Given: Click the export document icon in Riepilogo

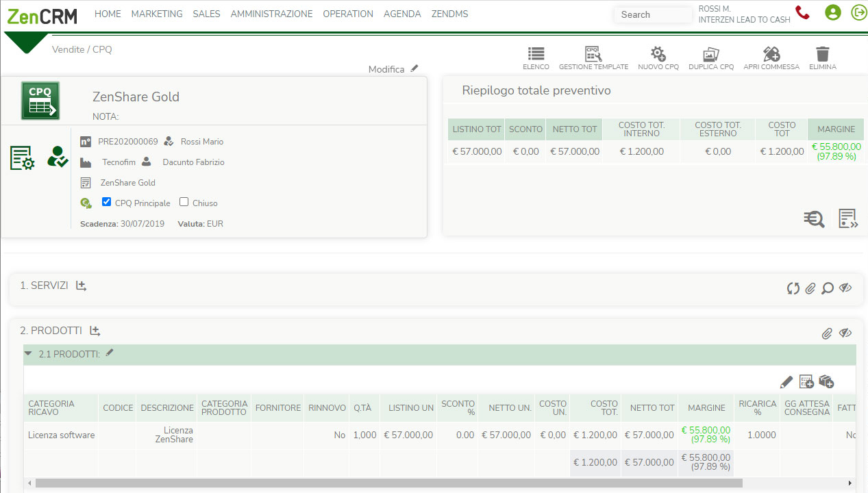Looking at the screenshot, I should point(849,219).
